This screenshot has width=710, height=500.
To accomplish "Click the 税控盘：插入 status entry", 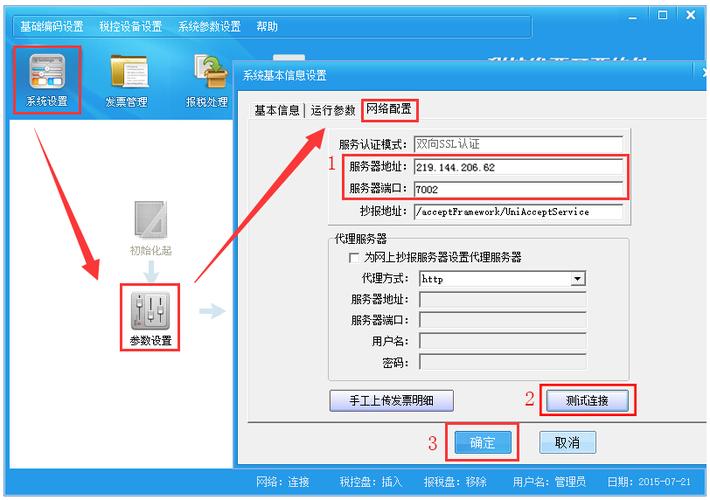I will 371,481.
